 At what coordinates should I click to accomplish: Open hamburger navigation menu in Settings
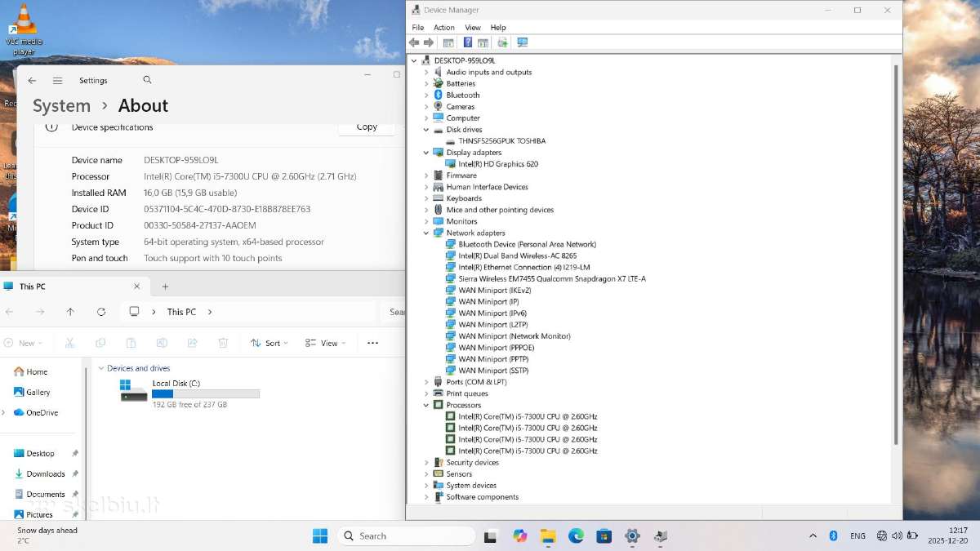click(x=57, y=81)
